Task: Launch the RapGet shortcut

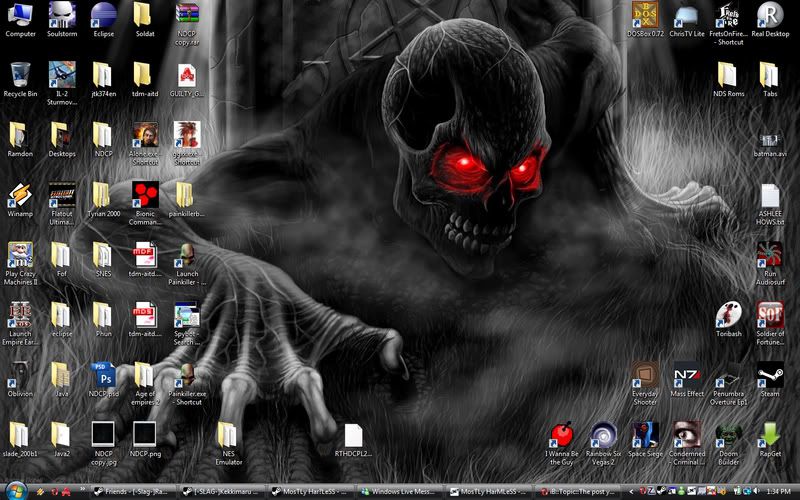Action: coord(770,440)
